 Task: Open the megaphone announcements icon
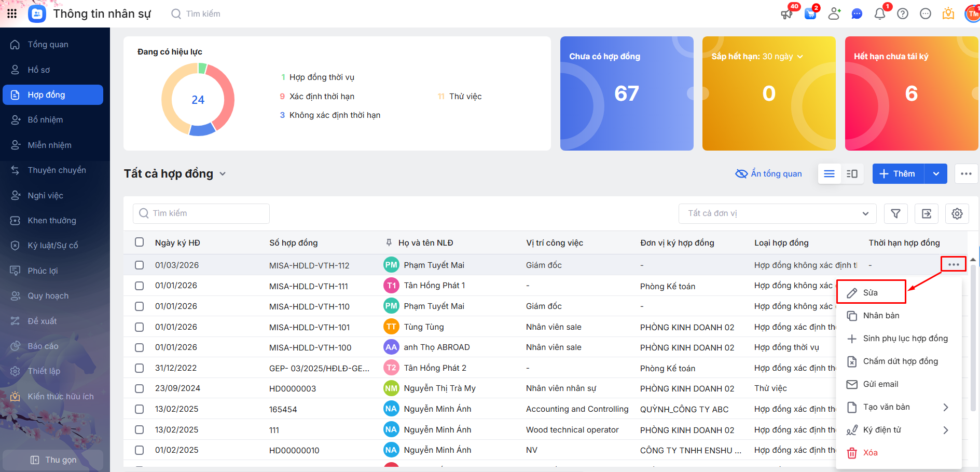pos(786,14)
